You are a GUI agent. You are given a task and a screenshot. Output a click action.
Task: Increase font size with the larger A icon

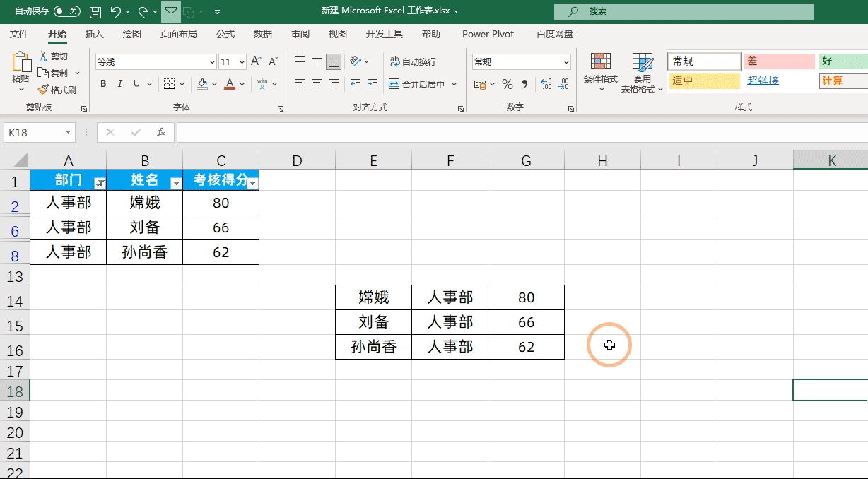[257, 61]
